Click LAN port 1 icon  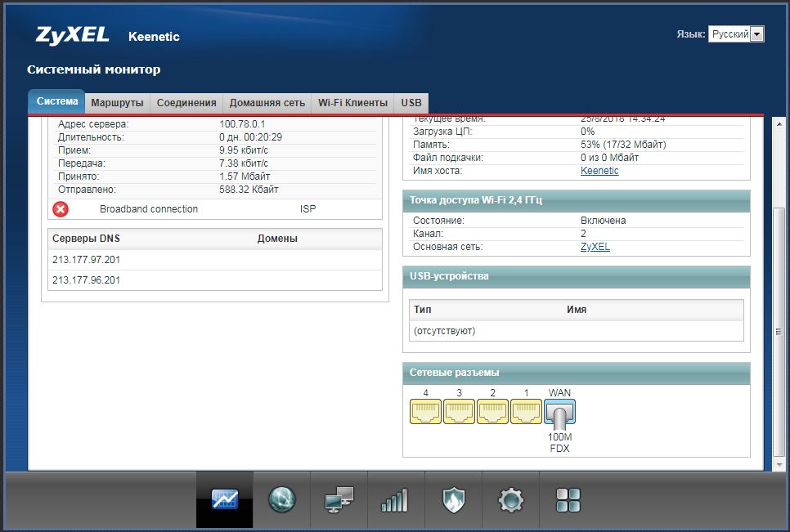point(526,412)
